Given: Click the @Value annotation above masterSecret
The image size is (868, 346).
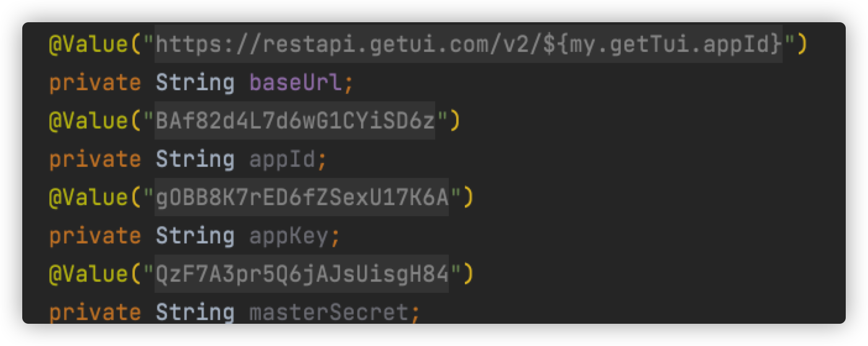Looking at the screenshot, I should [x=89, y=274].
